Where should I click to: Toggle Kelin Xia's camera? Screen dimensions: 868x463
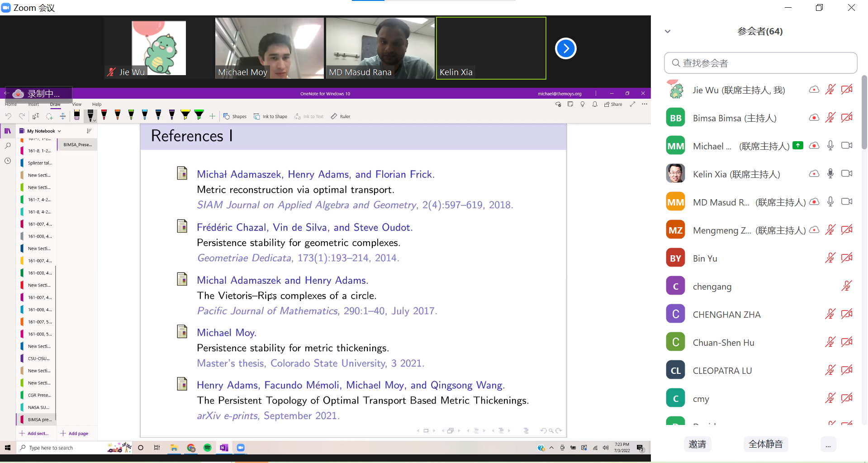click(x=847, y=174)
